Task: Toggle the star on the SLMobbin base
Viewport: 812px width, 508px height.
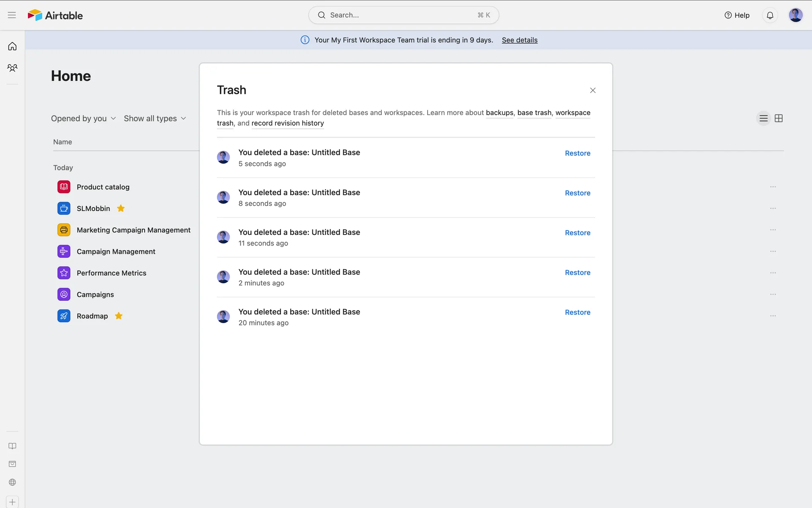Action: coord(121,208)
